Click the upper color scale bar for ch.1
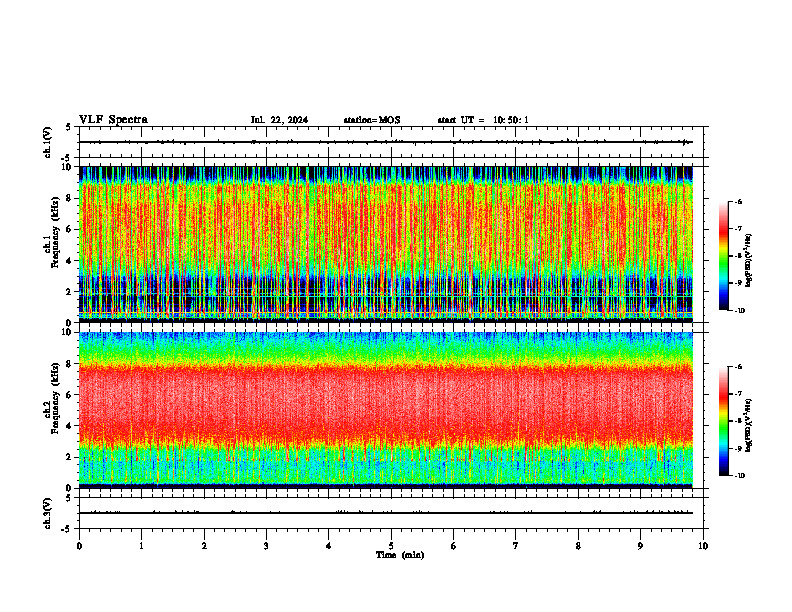The height and width of the screenshot is (612, 792). 724,256
